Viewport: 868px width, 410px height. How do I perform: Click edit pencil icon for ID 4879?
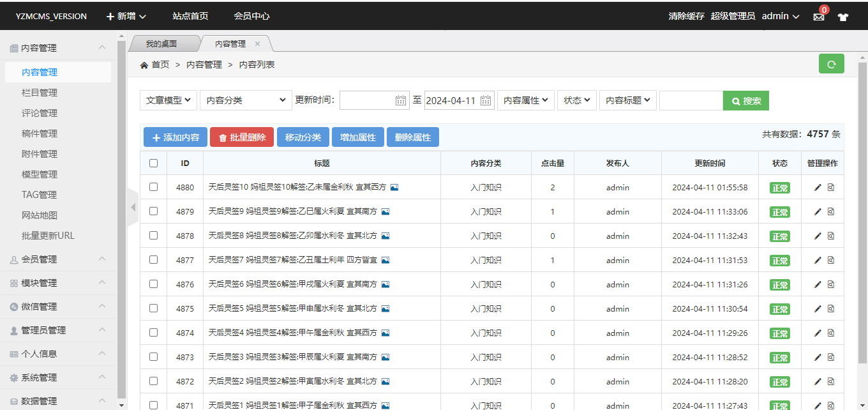point(818,211)
